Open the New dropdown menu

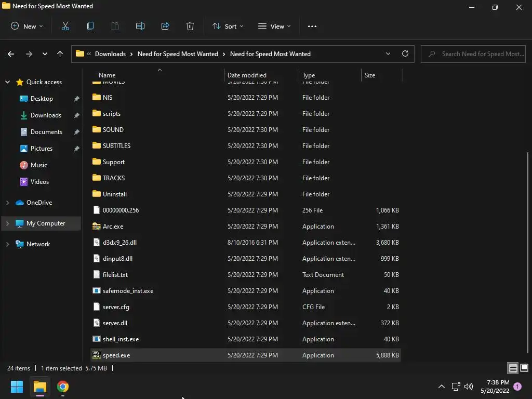(27, 26)
